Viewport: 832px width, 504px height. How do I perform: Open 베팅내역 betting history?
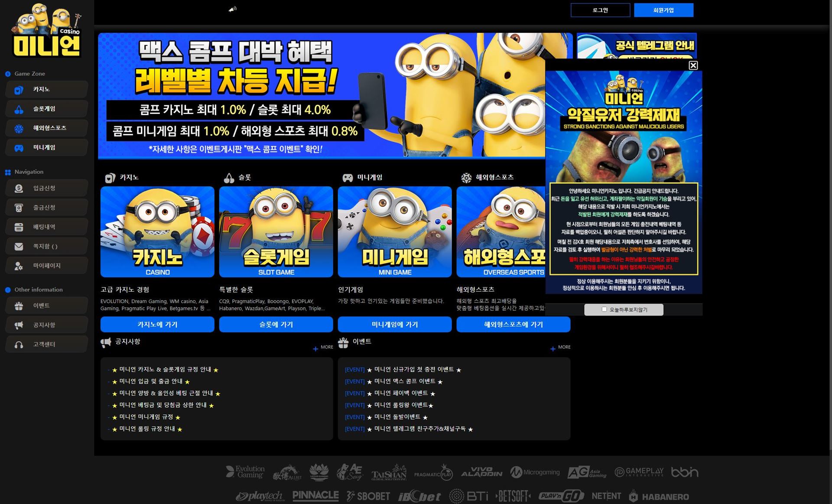[47, 227]
